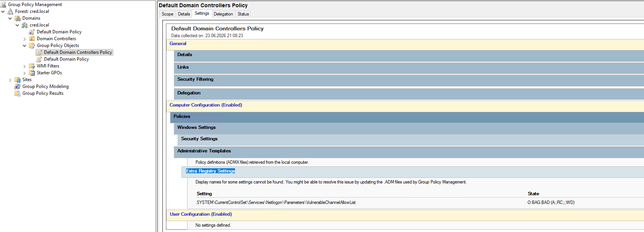The height and width of the screenshot is (232, 644).
Task: Click the Extra Registry Settings link
Action: pyautogui.click(x=211, y=171)
